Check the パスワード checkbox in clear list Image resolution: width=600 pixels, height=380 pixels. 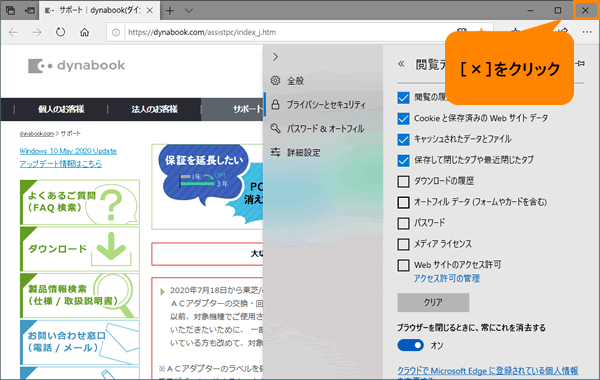(x=403, y=223)
